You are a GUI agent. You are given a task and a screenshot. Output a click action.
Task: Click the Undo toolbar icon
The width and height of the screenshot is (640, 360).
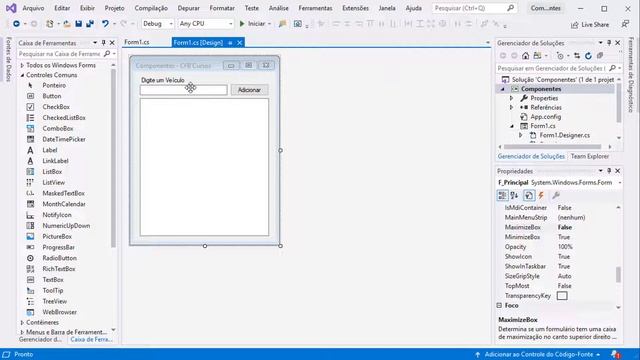[105, 24]
